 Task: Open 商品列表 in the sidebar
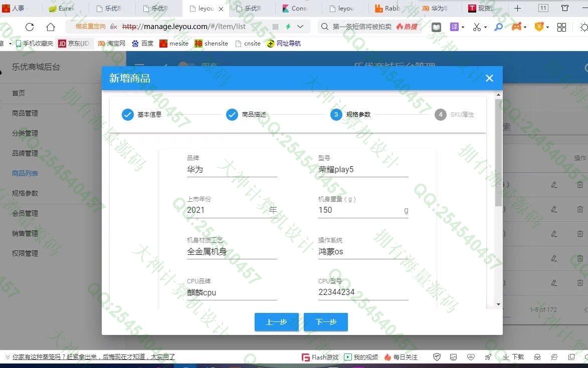25,173
